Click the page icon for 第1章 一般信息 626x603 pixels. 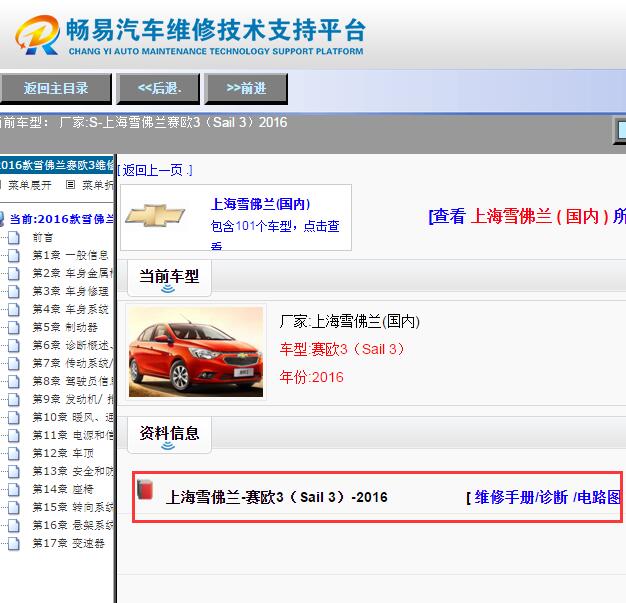click(x=14, y=256)
